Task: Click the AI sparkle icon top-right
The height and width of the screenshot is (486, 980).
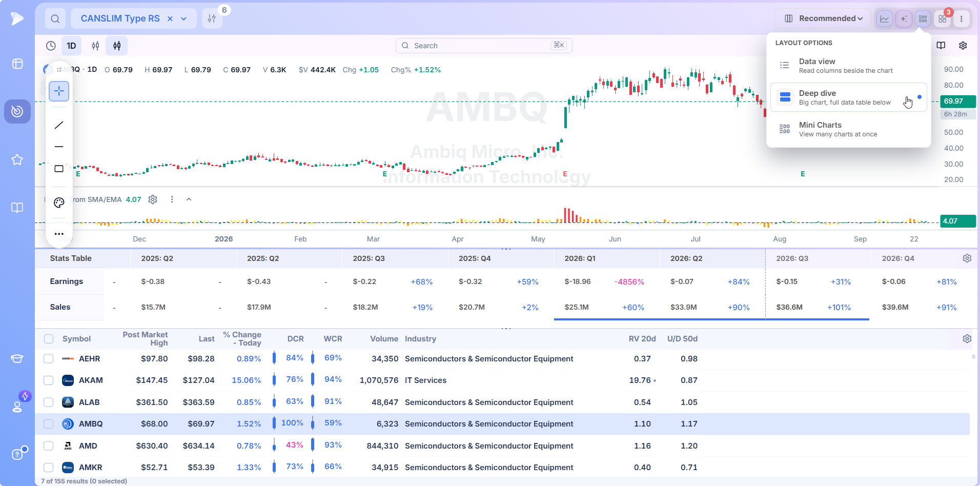Action: click(904, 19)
